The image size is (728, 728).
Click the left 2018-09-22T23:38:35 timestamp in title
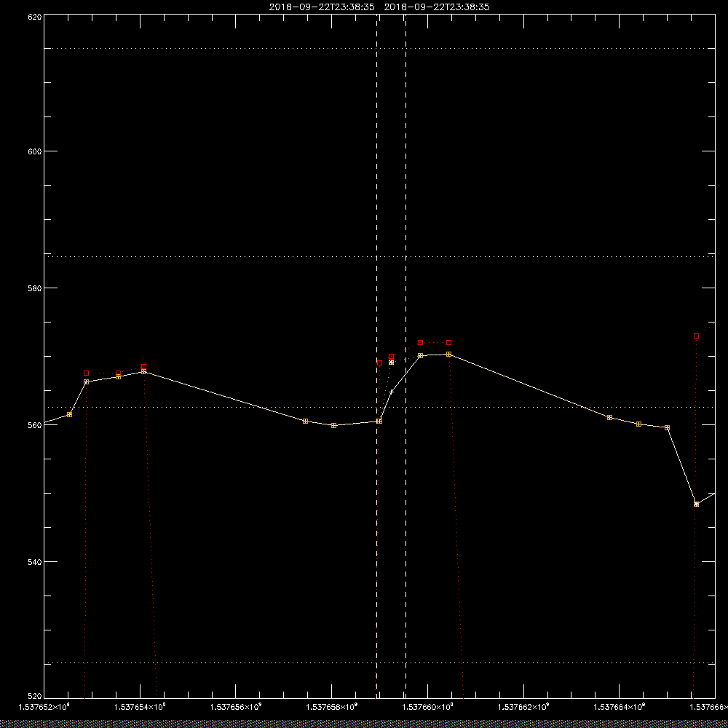322,7
